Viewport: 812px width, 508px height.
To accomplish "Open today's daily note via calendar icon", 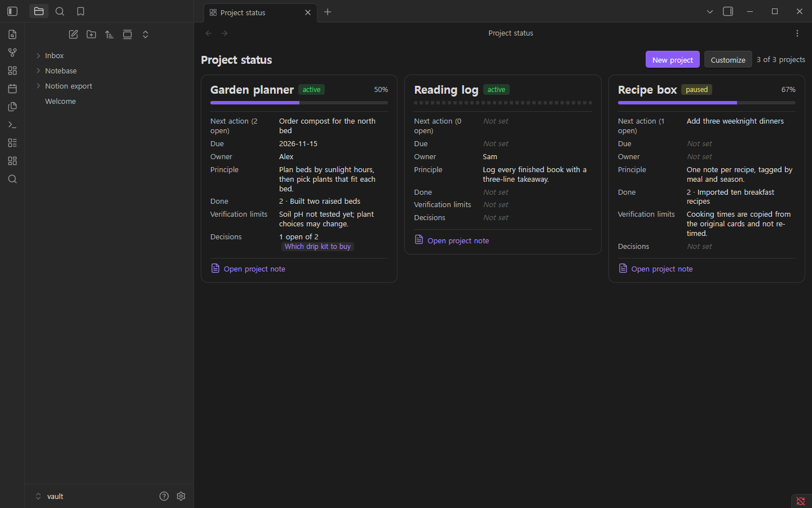I will point(12,89).
